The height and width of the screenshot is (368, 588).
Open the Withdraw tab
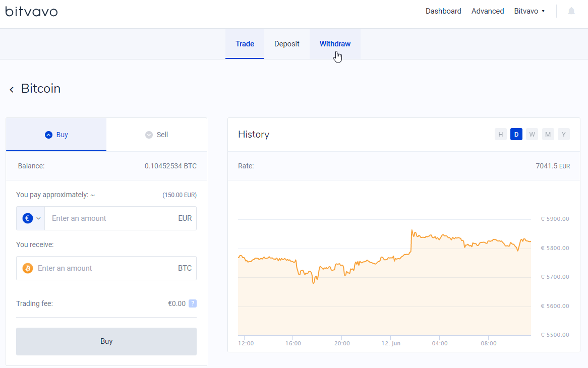coord(335,44)
